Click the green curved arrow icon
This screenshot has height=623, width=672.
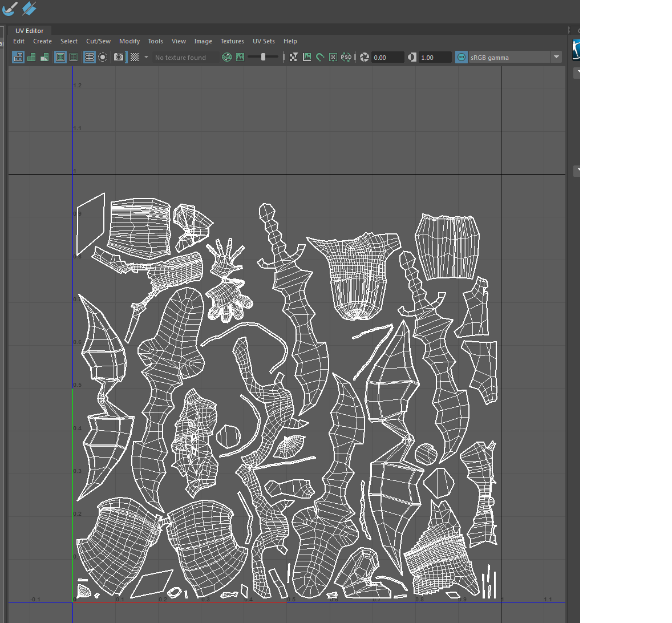pos(320,57)
